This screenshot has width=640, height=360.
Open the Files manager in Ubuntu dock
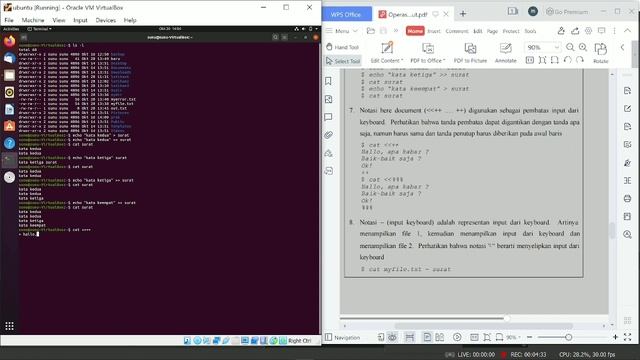9,75
